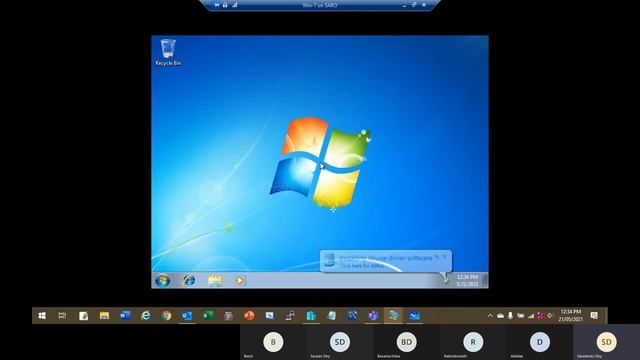Restore down the remote session window
Image resolution: width=640 pixels, height=360 pixels.
[414, 5]
